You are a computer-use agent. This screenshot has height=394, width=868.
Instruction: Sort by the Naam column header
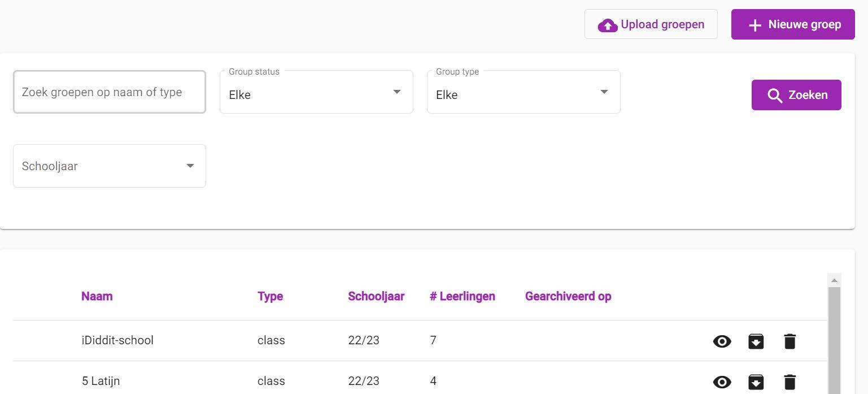[97, 296]
